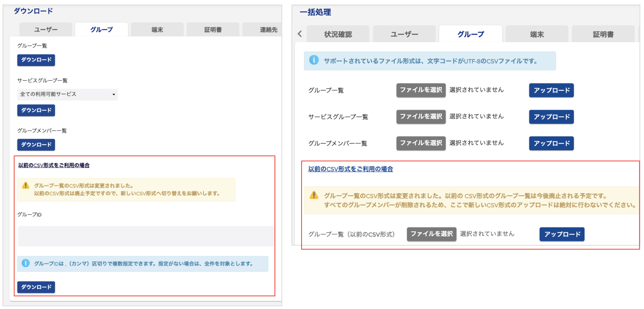Screen dimensions: 644x309
Task: Click アップロード for グループ一覧 row
Action: pos(551,90)
